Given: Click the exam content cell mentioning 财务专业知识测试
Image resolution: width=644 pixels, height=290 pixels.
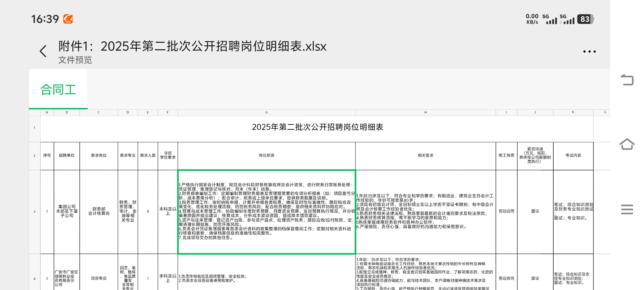Looking at the screenshot, I should 573,211.
